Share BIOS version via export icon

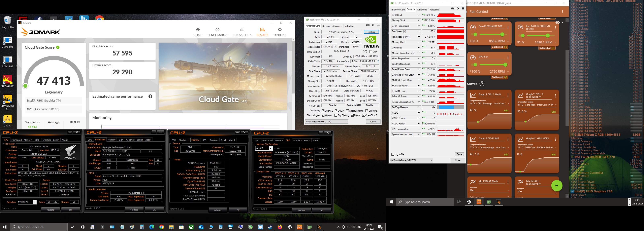365,51
